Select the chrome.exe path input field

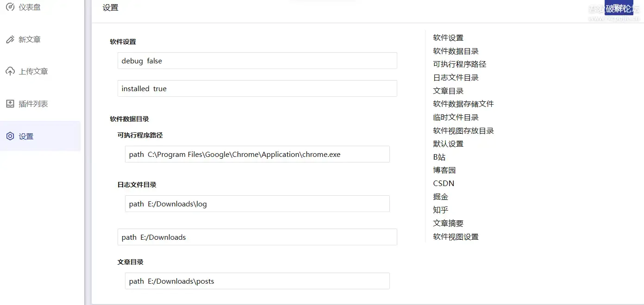point(257,154)
